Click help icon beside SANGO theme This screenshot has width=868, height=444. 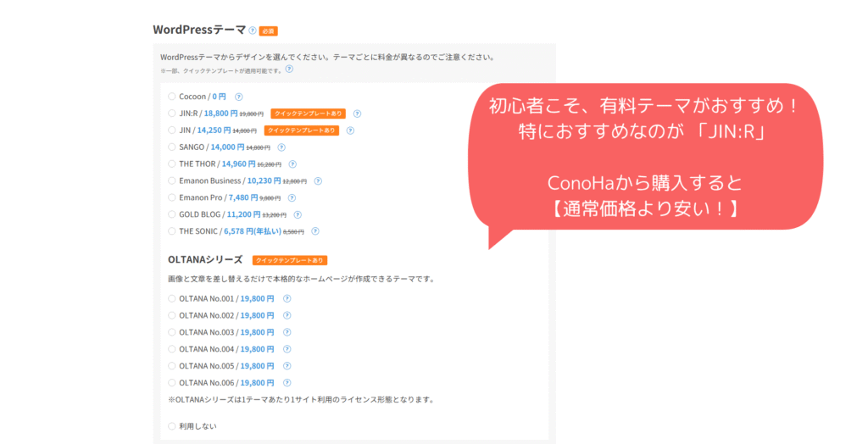pyautogui.click(x=281, y=147)
